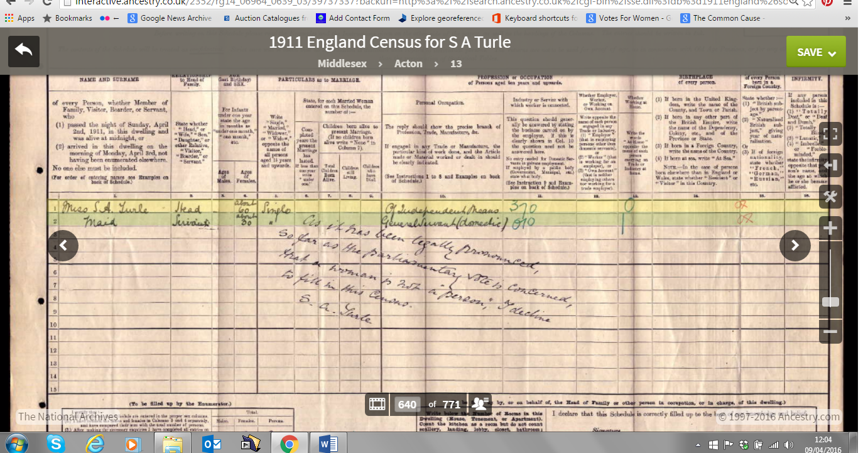Click the back arrow above the census title
This screenshot has height=453, width=868.
tap(23, 50)
